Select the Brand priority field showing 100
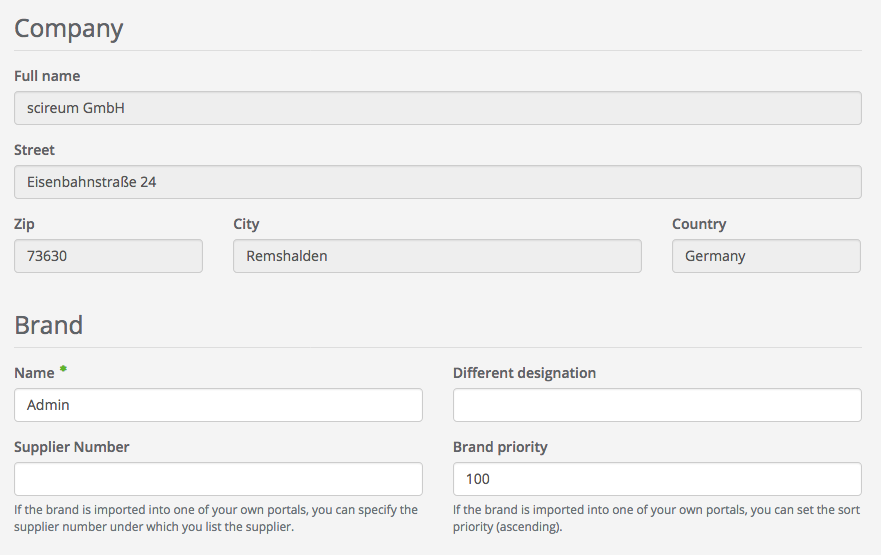881x555 pixels. 657,479
